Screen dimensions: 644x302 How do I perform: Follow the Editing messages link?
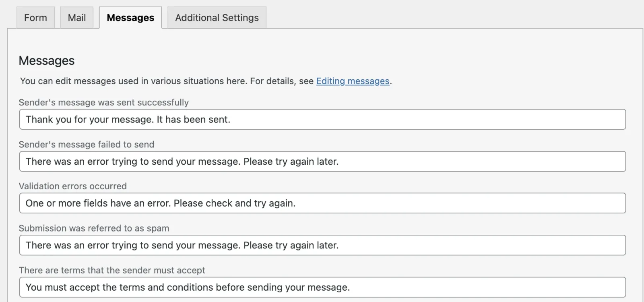coord(353,81)
